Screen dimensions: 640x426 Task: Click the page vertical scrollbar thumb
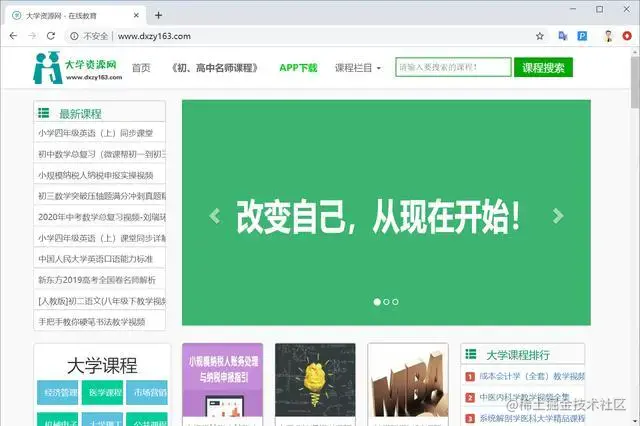635,82
